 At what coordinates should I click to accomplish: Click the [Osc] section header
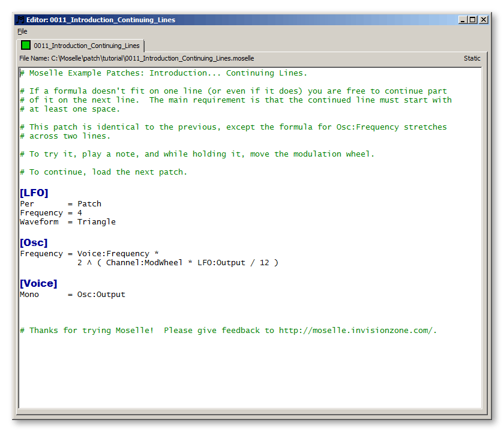(x=34, y=242)
